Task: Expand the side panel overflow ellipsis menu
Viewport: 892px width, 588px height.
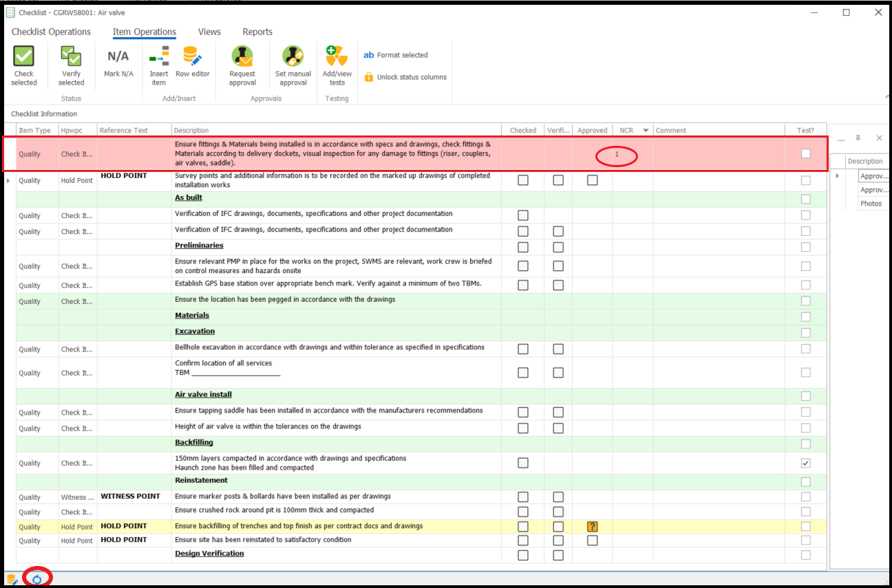Action: point(840,138)
